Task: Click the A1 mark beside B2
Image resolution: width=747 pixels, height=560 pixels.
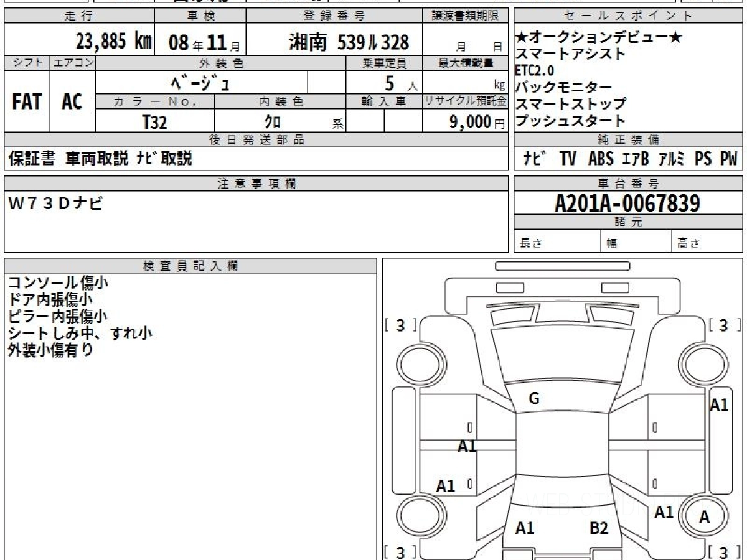Action: pyautogui.click(x=525, y=528)
